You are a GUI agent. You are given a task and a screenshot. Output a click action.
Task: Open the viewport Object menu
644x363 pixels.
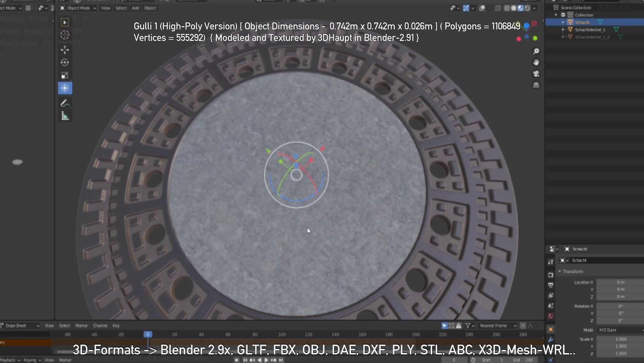click(x=150, y=8)
